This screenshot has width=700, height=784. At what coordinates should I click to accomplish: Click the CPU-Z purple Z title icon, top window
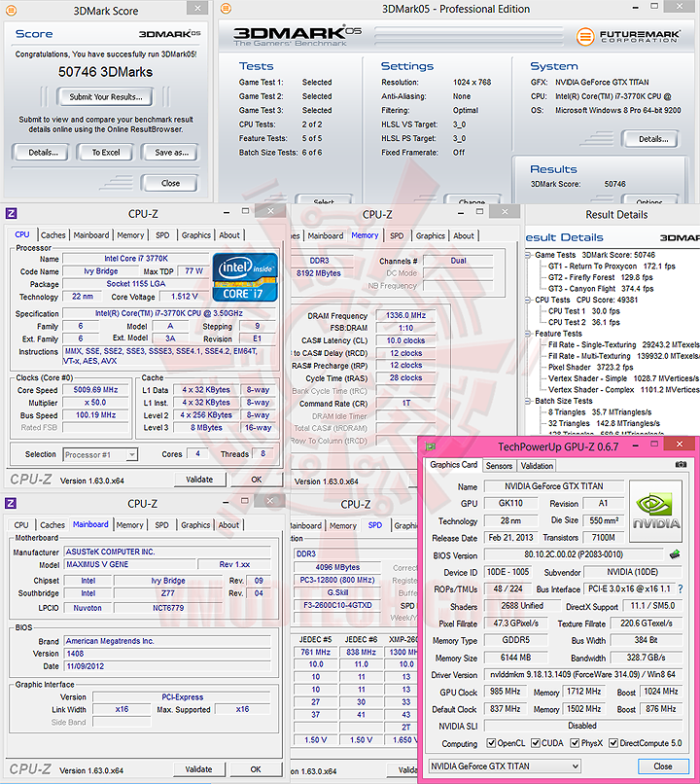click(11, 213)
